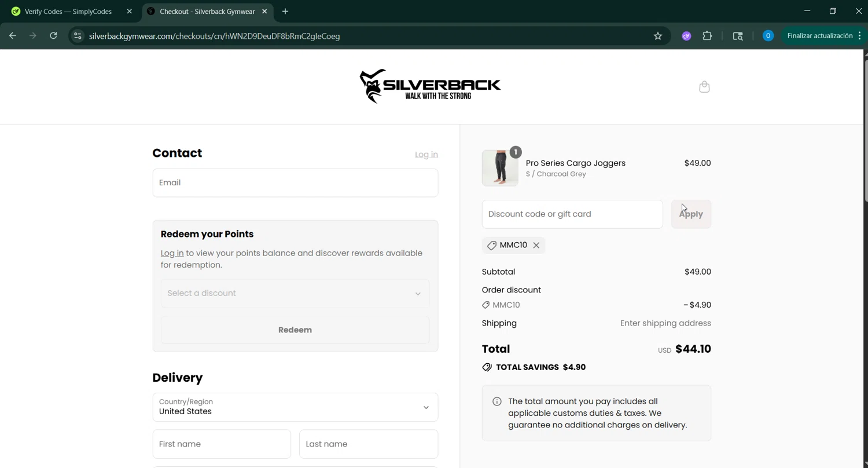
Task: Reload the checkout page
Action: pyautogui.click(x=53, y=36)
